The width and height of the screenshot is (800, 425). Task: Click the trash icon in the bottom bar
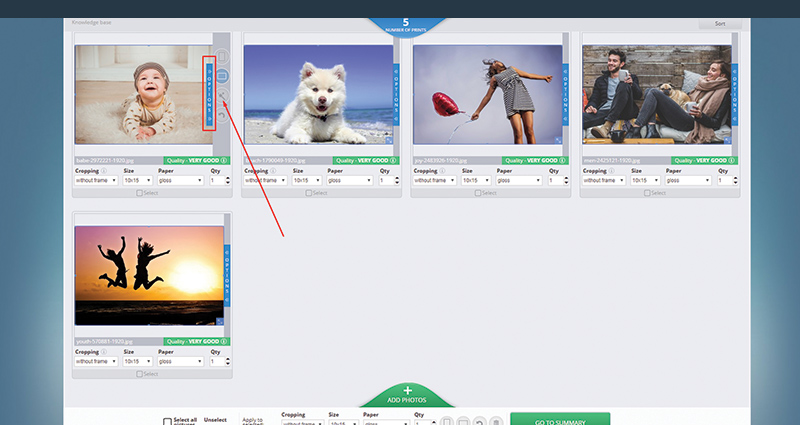point(496,422)
